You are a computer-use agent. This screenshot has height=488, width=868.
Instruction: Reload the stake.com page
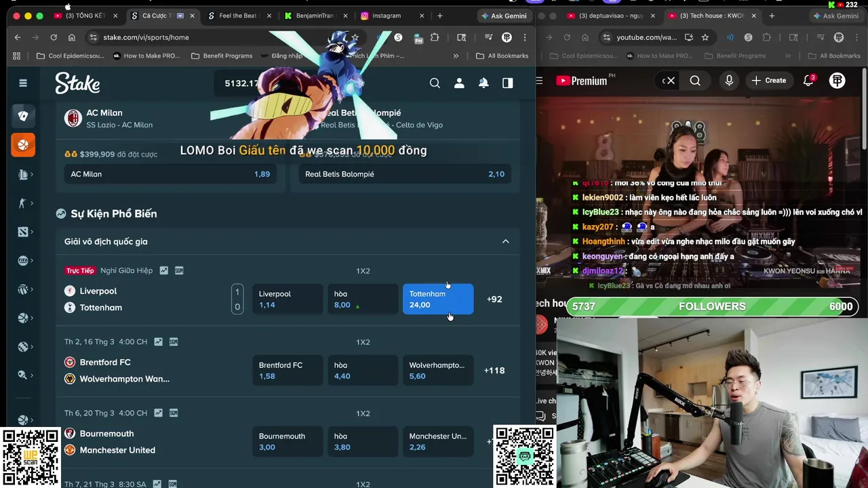click(54, 37)
